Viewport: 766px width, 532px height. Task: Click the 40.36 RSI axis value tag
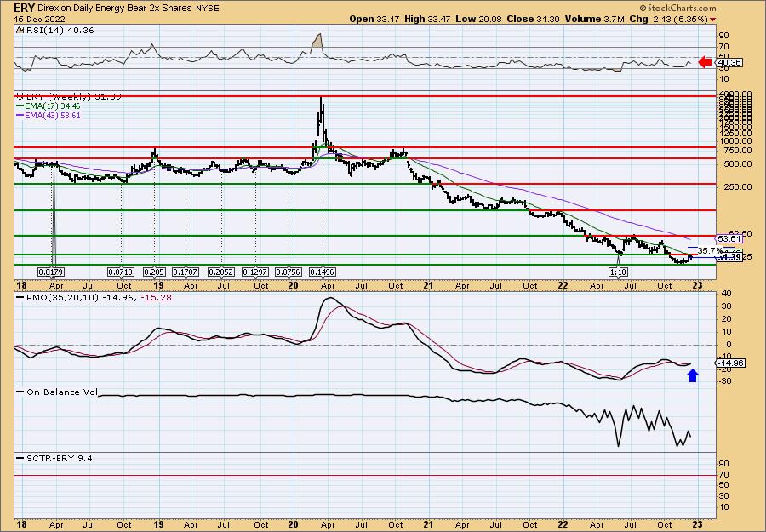tap(729, 62)
